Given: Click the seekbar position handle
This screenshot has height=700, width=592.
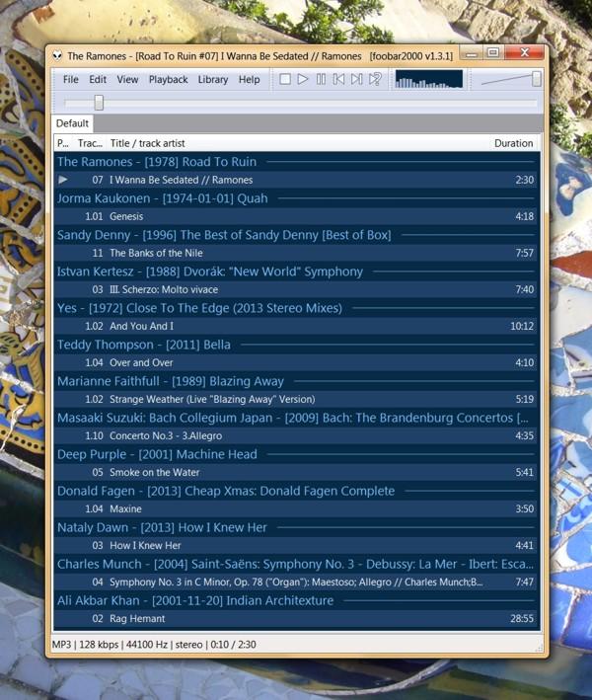Looking at the screenshot, I should [99, 103].
